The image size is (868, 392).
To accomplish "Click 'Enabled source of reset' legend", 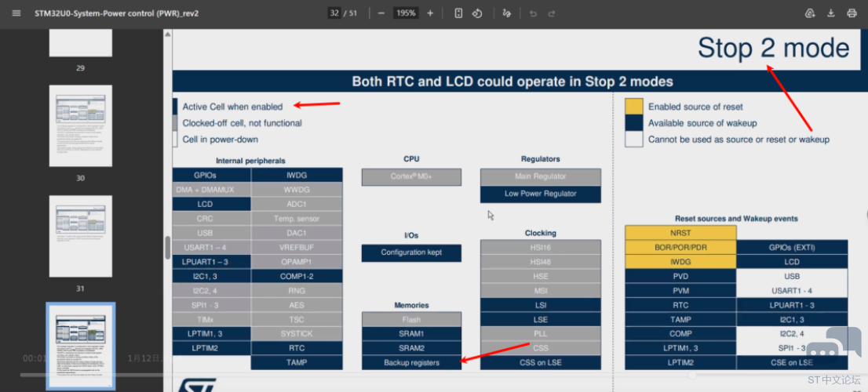I will pyautogui.click(x=696, y=107).
